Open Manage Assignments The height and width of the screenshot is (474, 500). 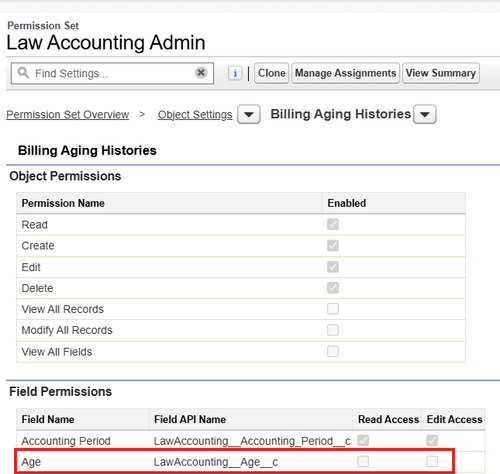(345, 73)
